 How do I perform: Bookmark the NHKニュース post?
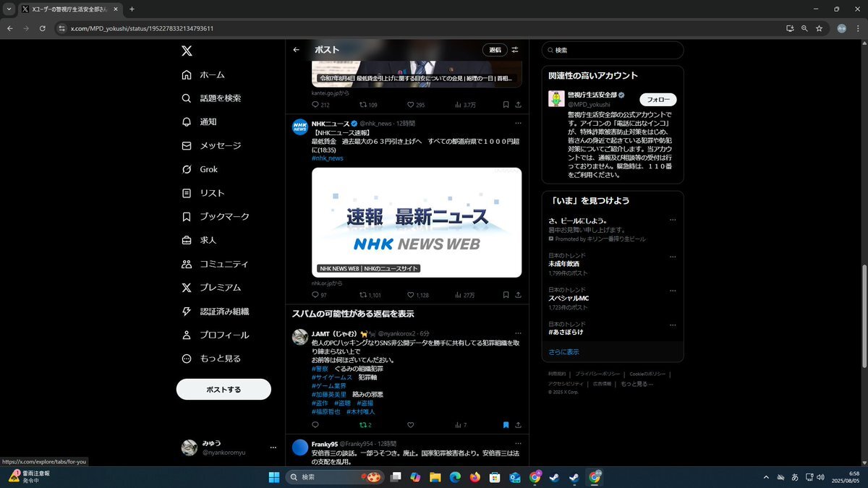click(x=506, y=295)
